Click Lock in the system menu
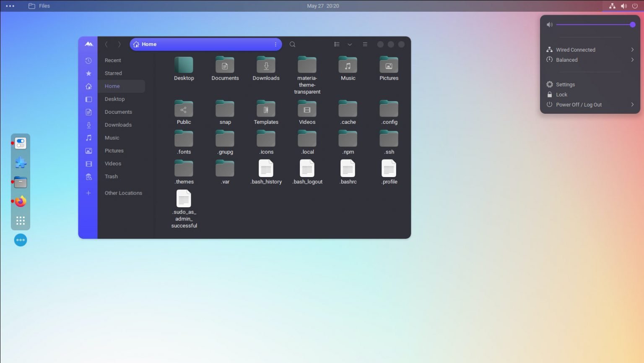 coord(561,94)
